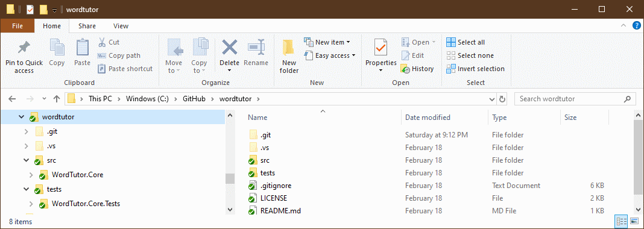Open the View ribbon tab
This screenshot has width=644, height=229.
[121, 26]
